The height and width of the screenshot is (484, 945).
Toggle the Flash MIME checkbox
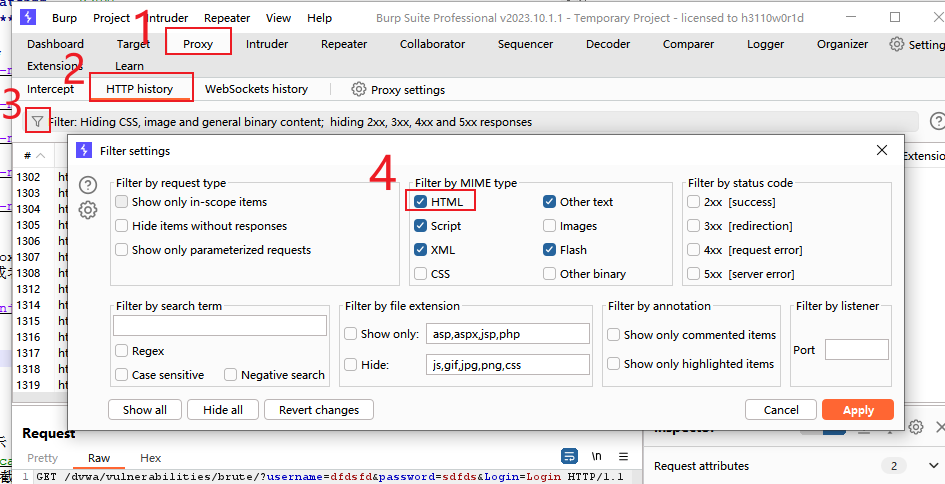[x=549, y=250]
